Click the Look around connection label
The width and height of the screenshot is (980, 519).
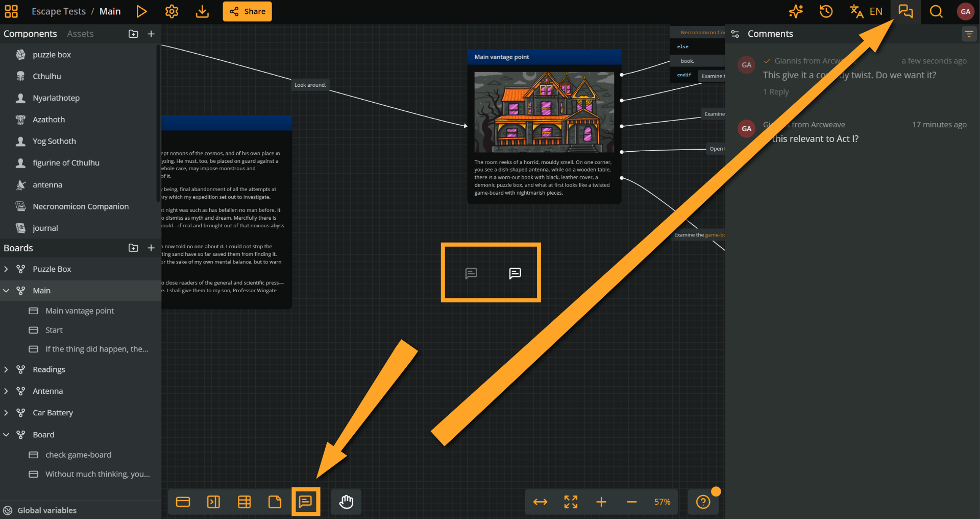click(310, 85)
